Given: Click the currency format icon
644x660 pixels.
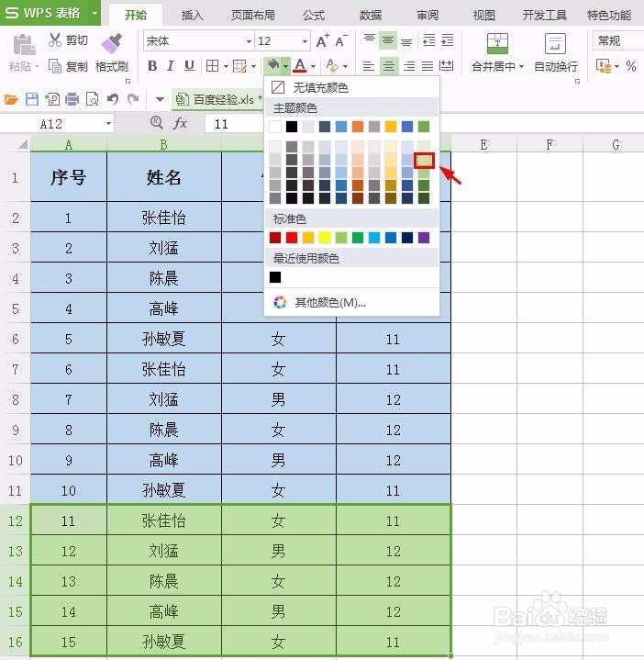Looking at the screenshot, I should 604,66.
